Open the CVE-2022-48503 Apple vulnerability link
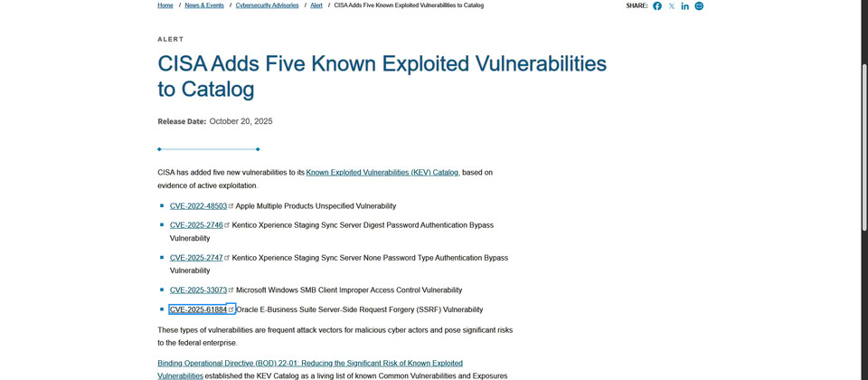The image size is (868, 380). [x=198, y=206]
